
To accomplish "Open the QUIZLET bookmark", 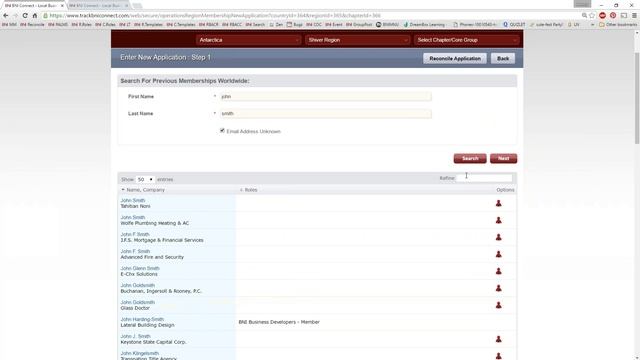I will coord(514,24).
